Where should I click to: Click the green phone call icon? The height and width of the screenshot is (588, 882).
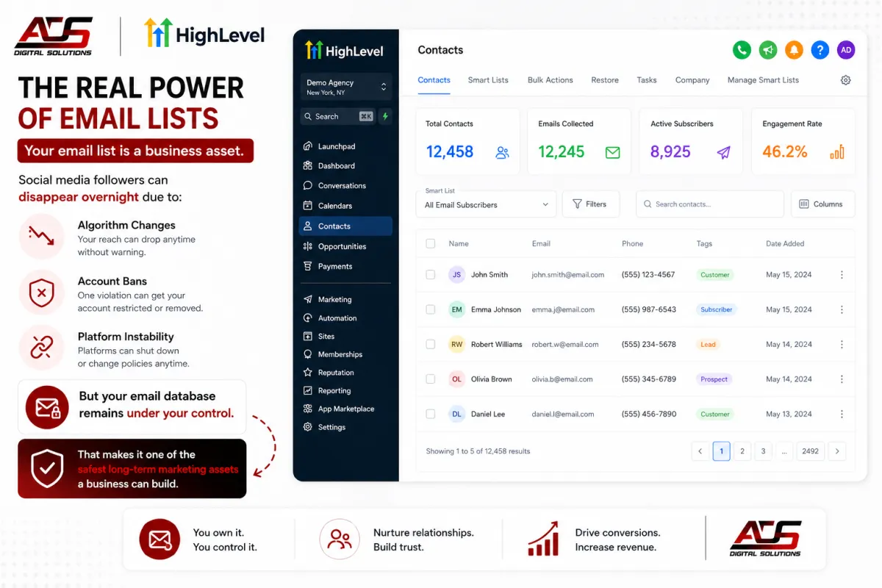[x=742, y=50]
